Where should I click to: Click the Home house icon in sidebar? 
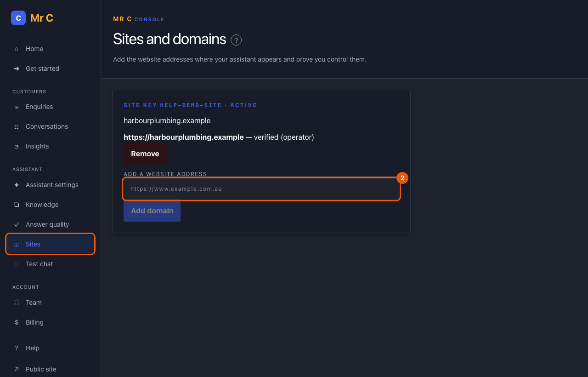click(x=17, y=49)
